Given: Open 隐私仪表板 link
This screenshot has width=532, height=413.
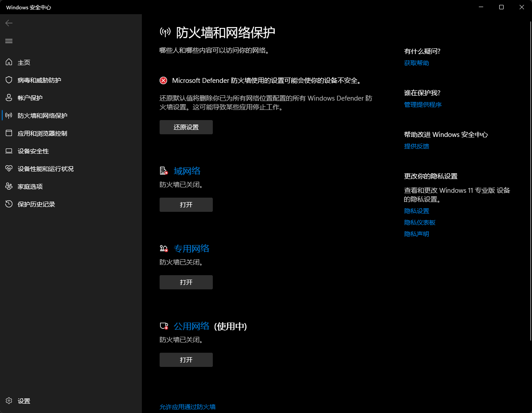Looking at the screenshot, I should click(420, 222).
